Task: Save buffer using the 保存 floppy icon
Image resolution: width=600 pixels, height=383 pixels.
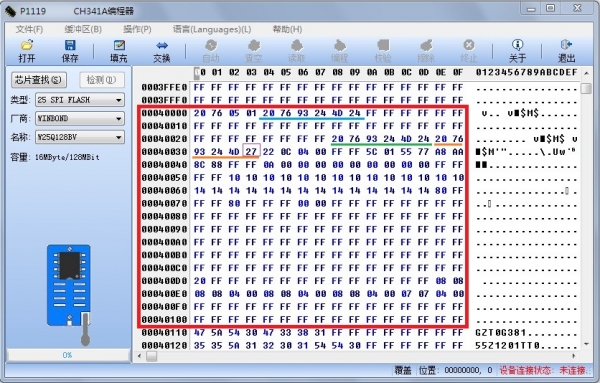Action: pyautogui.click(x=70, y=51)
